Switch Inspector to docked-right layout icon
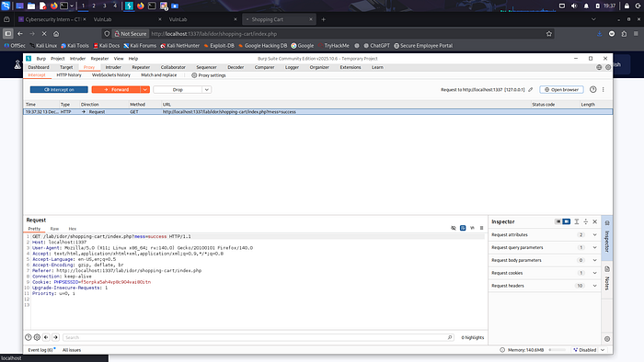 coord(567,221)
